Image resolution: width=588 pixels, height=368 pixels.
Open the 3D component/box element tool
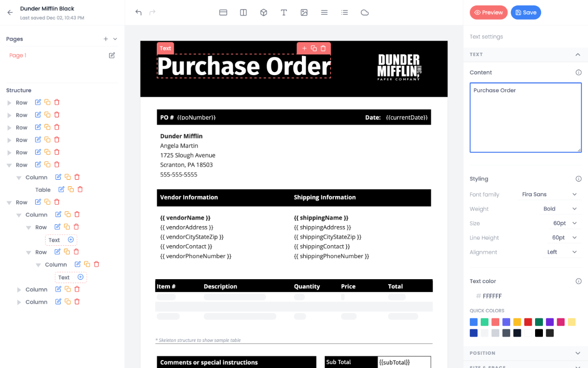click(264, 12)
